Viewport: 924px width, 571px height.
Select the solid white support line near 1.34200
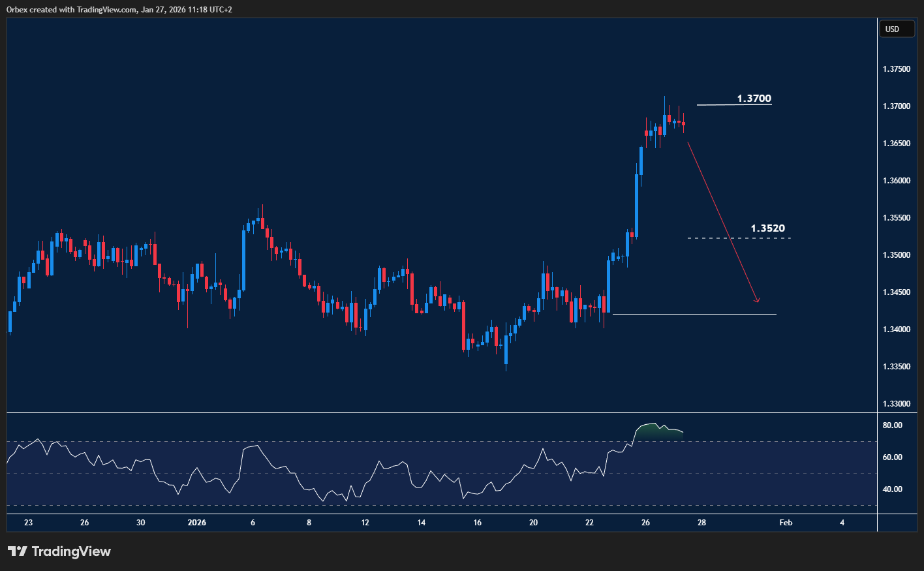[x=694, y=315]
